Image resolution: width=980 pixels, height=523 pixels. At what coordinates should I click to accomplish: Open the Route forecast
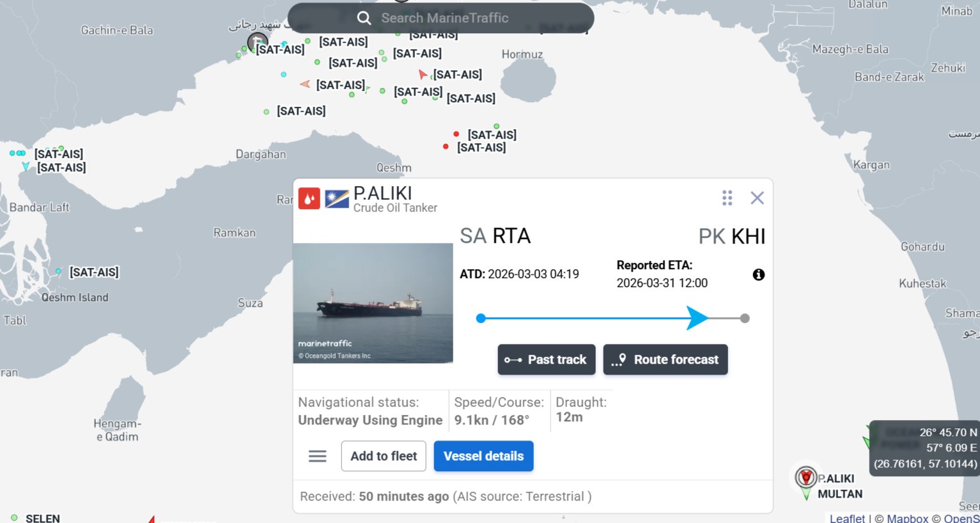click(x=665, y=359)
